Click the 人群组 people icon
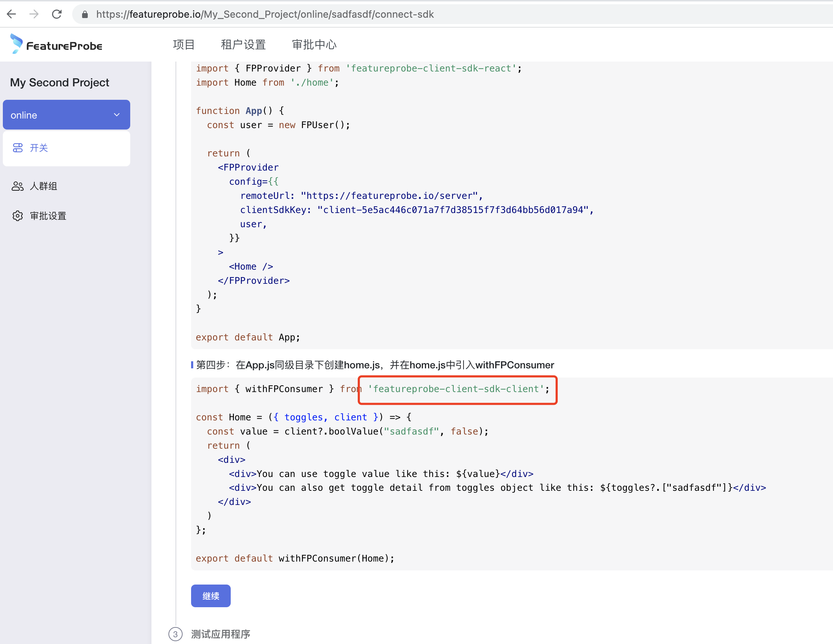 point(18,186)
